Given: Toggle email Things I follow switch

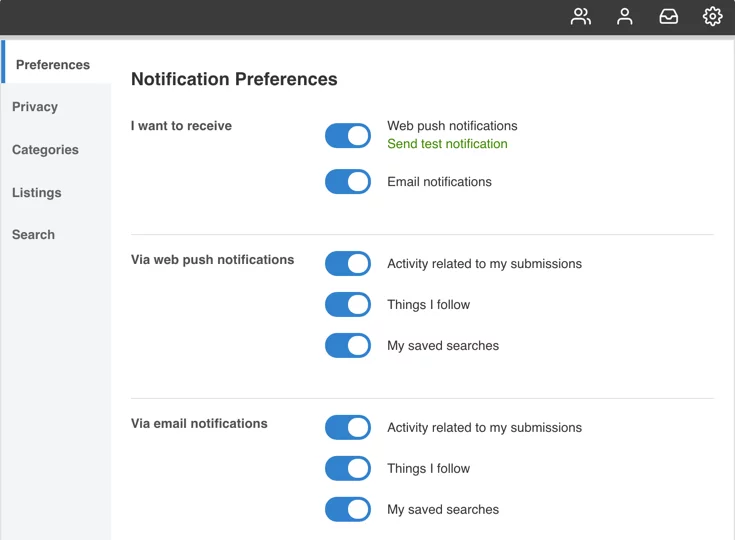Looking at the screenshot, I should click(348, 469).
